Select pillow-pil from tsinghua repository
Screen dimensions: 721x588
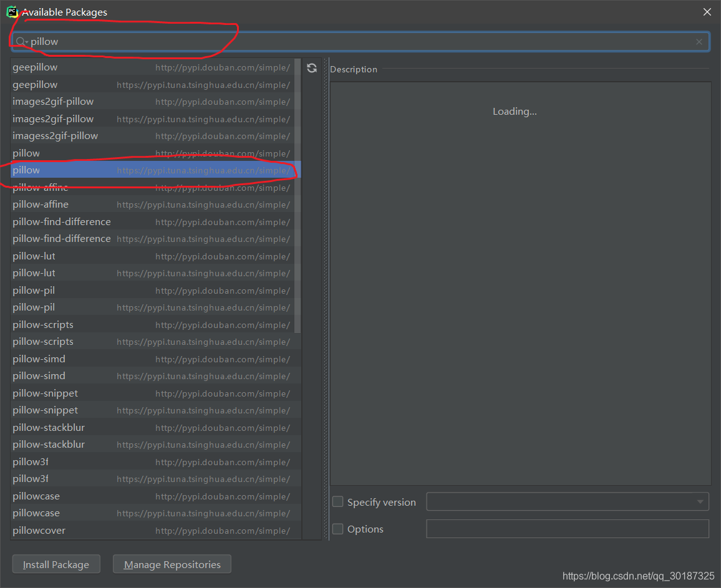tap(153, 307)
